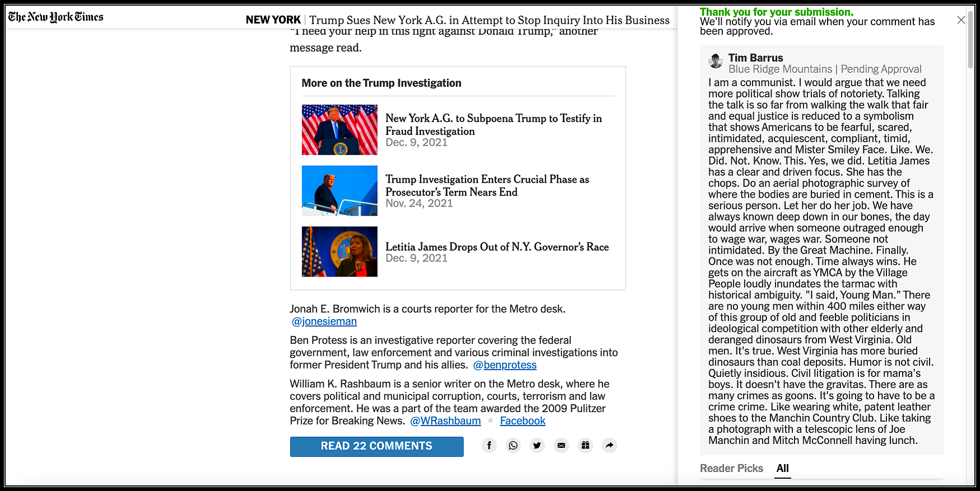
Task: Open READ 22 COMMENTS button
Action: coord(377,446)
